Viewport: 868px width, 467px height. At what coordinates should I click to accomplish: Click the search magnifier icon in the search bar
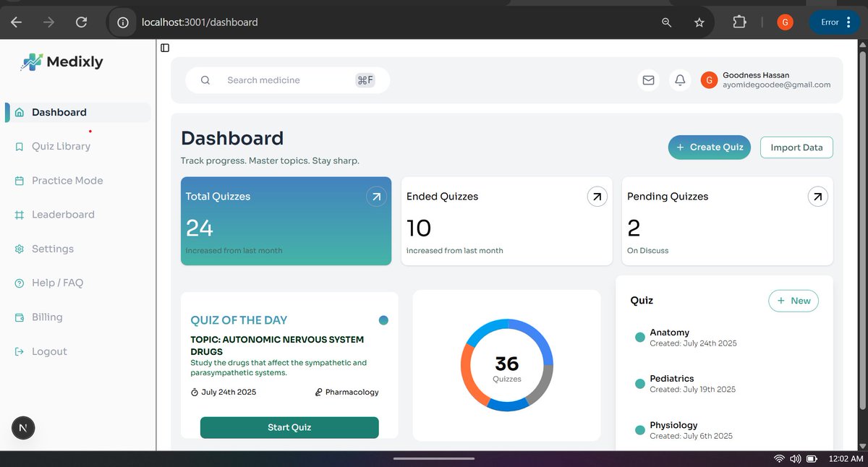coord(205,80)
